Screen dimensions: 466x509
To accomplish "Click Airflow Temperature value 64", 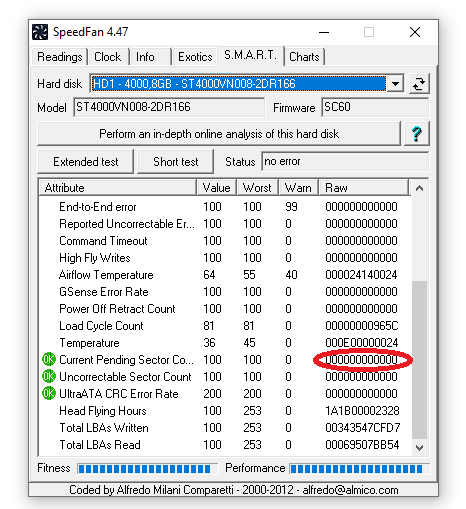I will pos(209,275).
